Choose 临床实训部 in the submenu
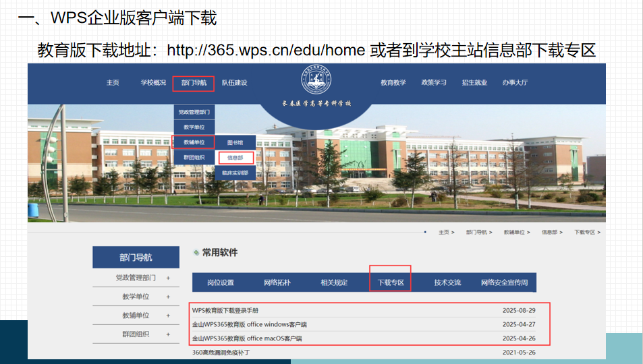Viewport: 643px width, 364px height. pyautogui.click(x=235, y=173)
